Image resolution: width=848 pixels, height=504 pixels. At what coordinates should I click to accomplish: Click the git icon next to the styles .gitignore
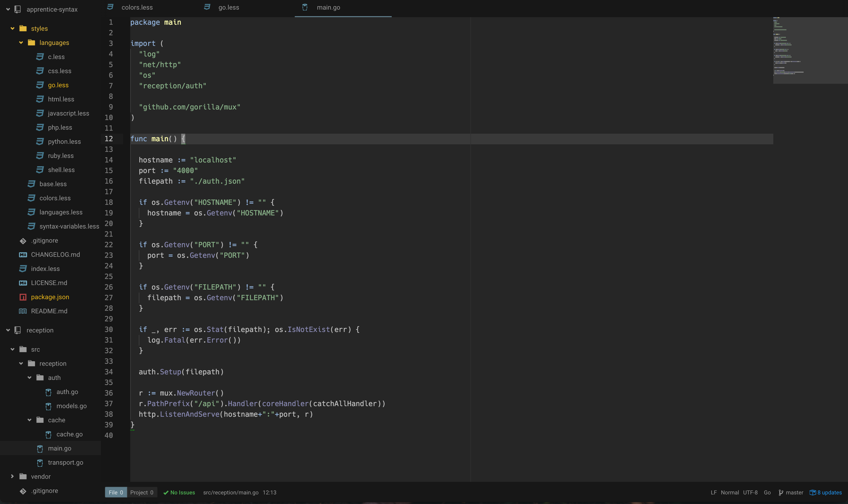pyautogui.click(x=23, y=241)
